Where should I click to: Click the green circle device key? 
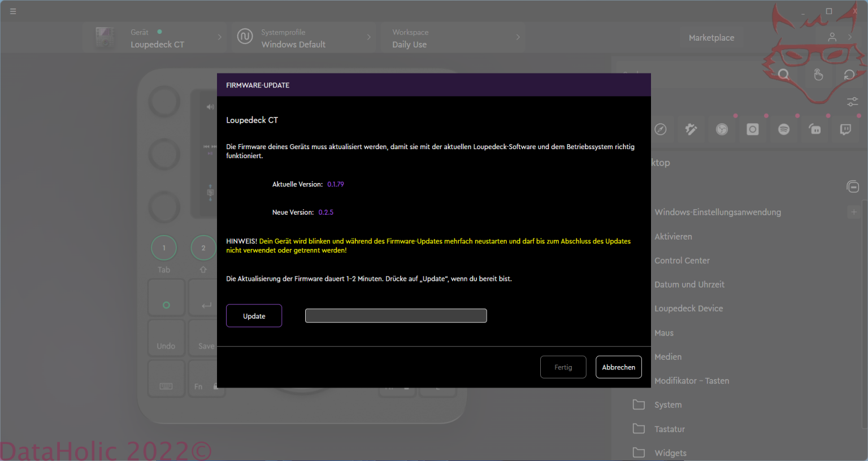(166, 298)
